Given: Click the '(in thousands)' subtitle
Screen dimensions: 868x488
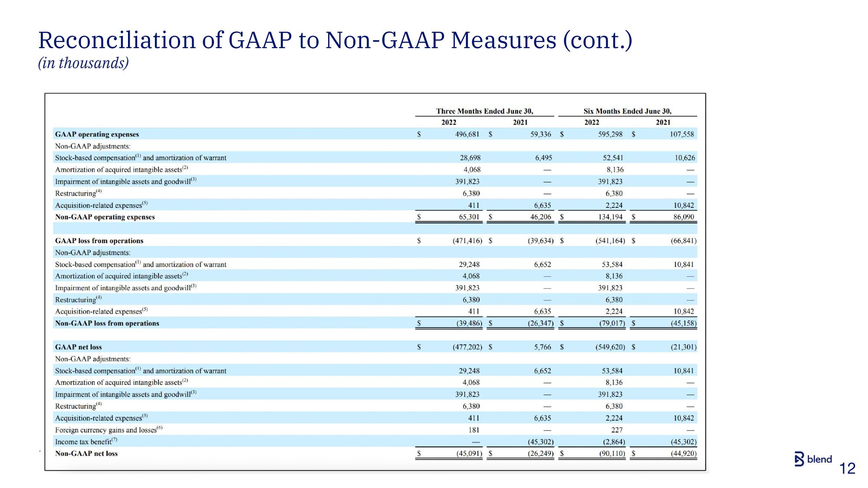Looking at the screenshot, I should [x=83, y=63].
